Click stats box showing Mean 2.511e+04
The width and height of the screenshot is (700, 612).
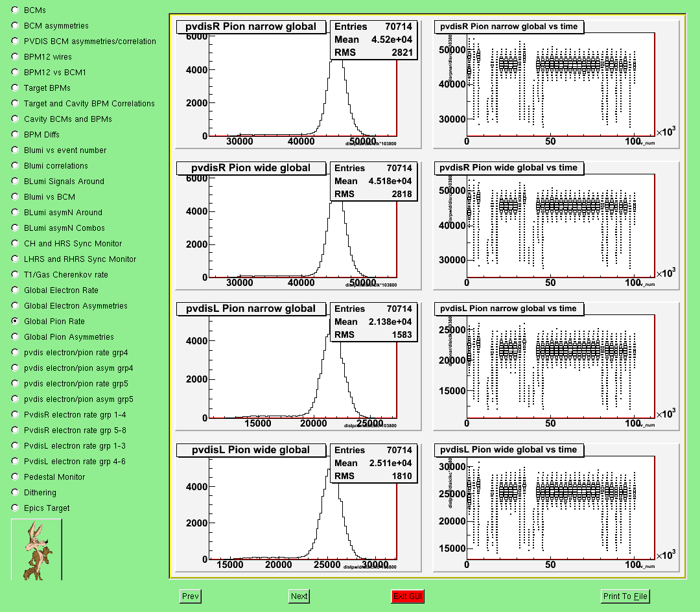pos(373,463)
